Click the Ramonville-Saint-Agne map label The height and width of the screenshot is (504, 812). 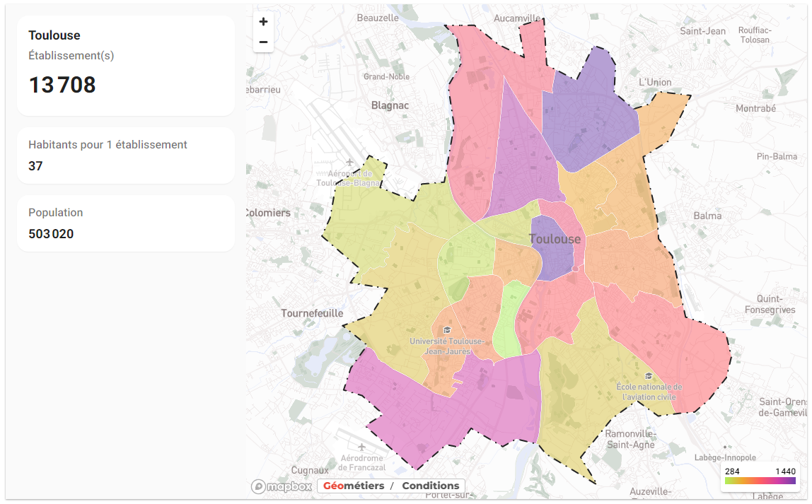[x=631, y=439]
